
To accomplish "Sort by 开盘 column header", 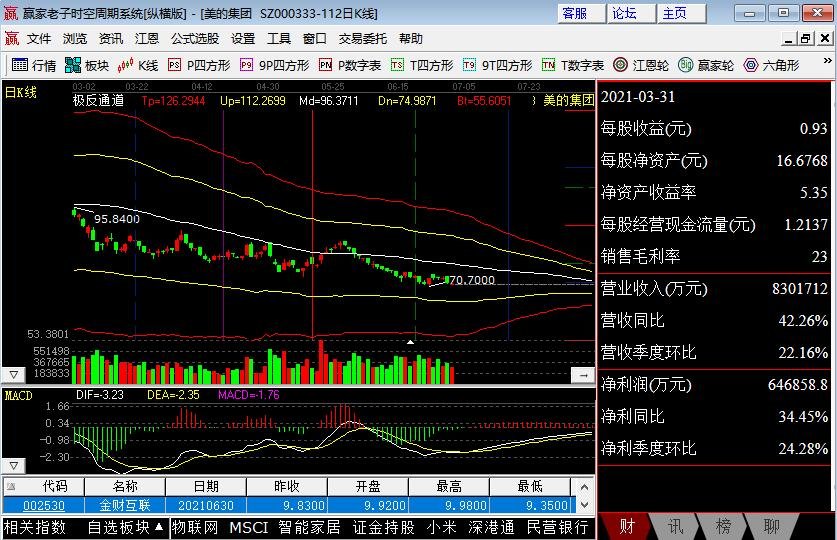I will click(368, 486).
